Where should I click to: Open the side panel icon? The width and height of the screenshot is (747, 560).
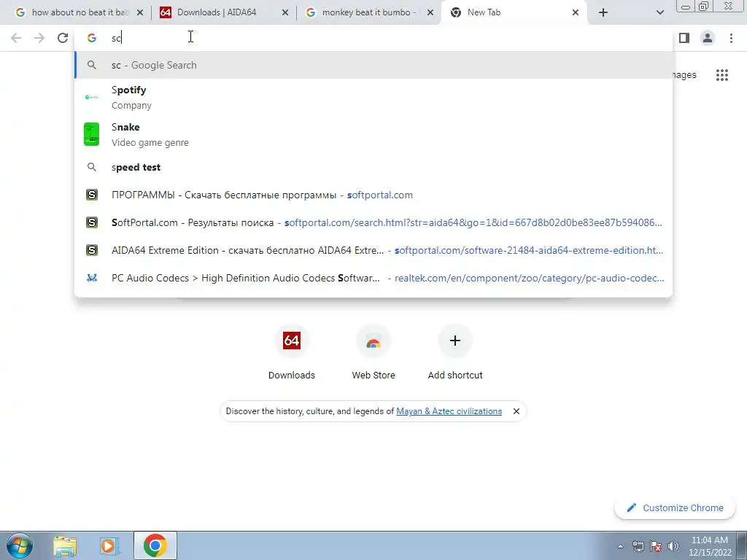pos(684,38)
